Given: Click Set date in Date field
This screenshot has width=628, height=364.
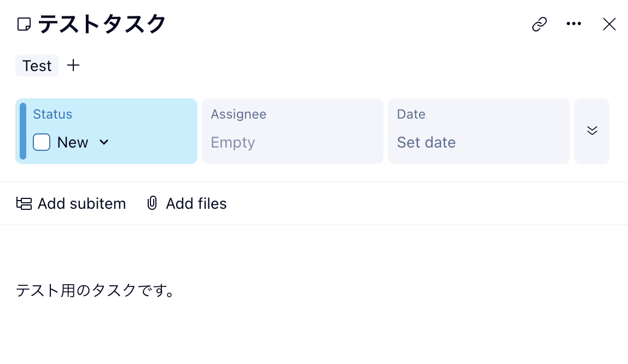Looking at the screenshot, I should (426, 143).
